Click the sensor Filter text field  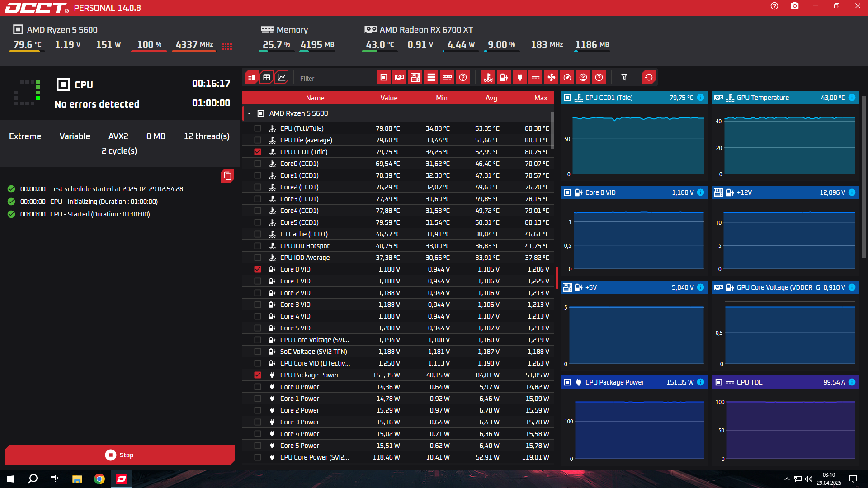[332, 78]
